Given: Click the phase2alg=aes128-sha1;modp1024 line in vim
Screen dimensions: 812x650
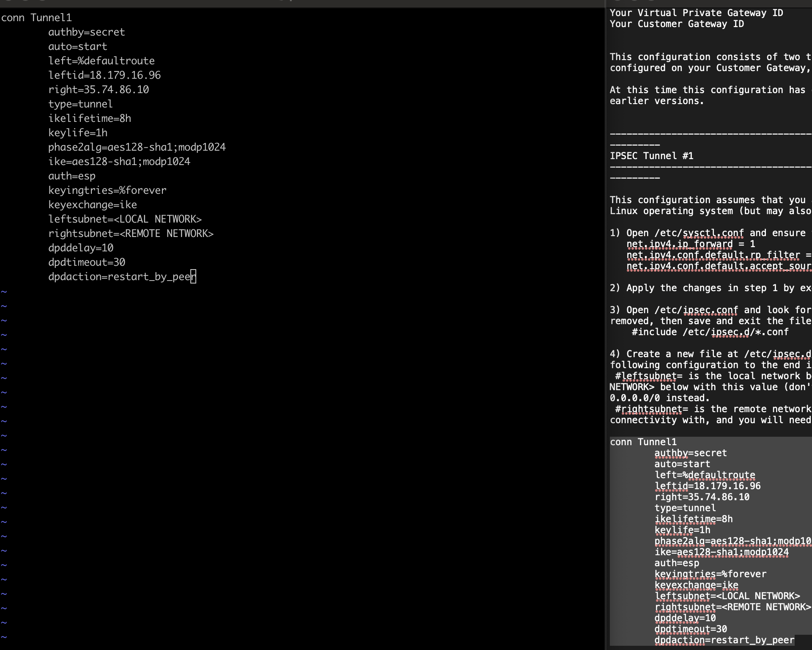Looking at the screenshot, I should coord(137,147).
